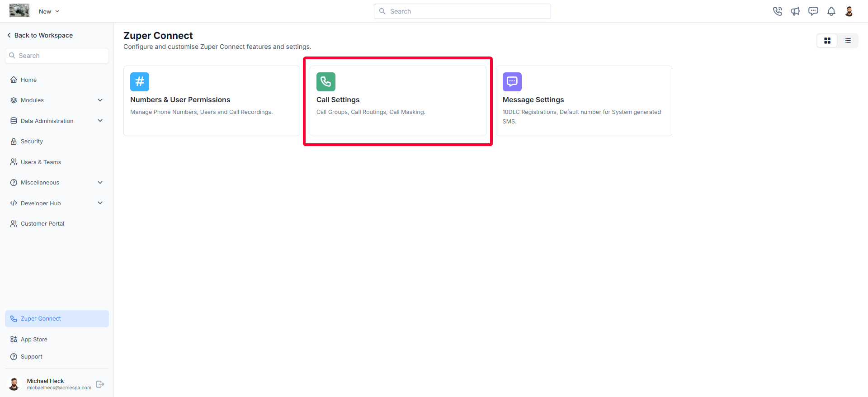Open the phone call icon in top bar
This screenshot has height=397, width=868.
[777, 11]
